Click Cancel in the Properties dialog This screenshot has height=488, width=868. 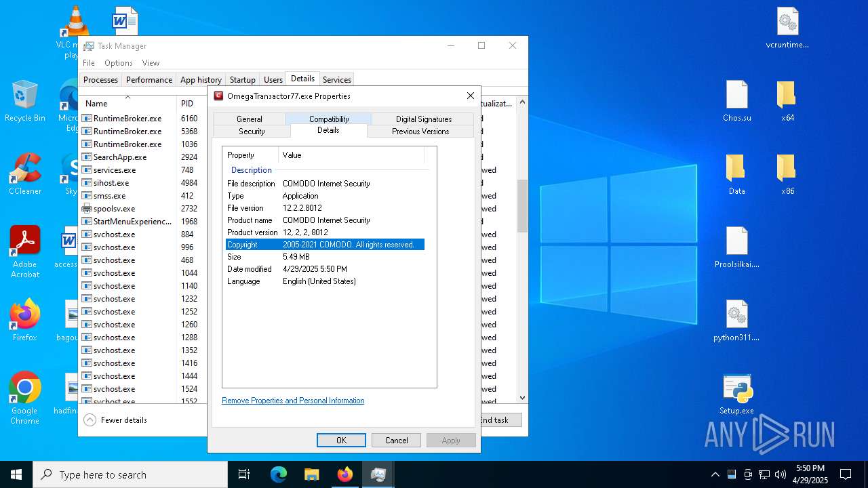(x=396, y=441)
